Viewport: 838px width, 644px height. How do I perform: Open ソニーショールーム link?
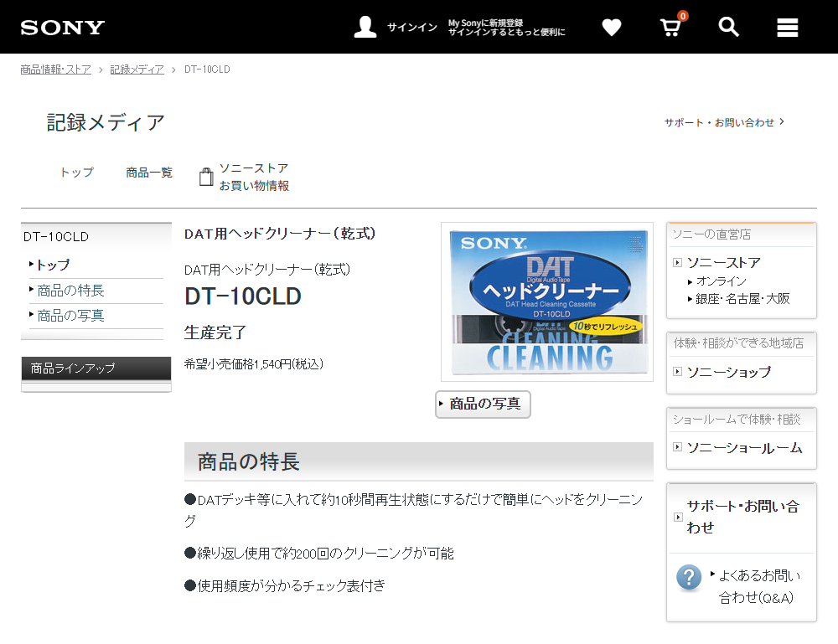coord(744,447)
